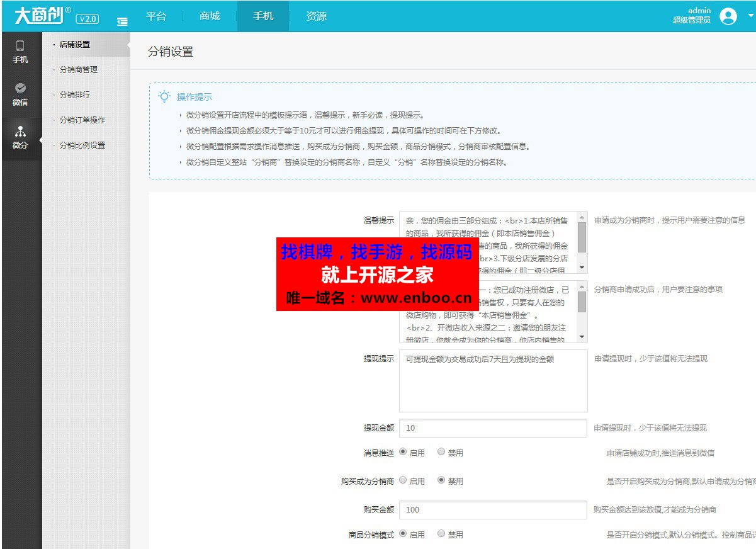The height and width of the screenshot is (549, 756).
Task: Select 禁用 for 消息推送
Action: pos(441,452)
